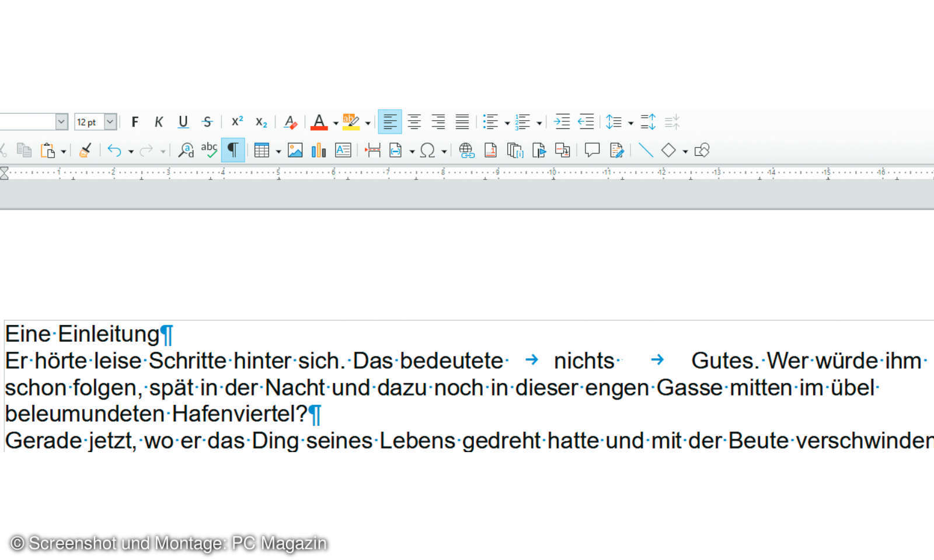934x560 pixels.
Task: Activate the clone formatting brush
Action: pyautogui.click(x=84, y=150)
